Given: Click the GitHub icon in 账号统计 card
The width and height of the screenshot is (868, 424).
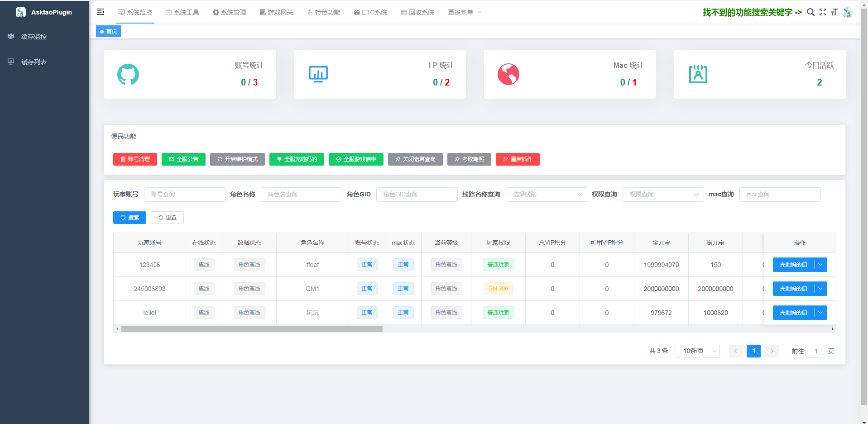Looking at the screenshot, I should pos(128,74).
